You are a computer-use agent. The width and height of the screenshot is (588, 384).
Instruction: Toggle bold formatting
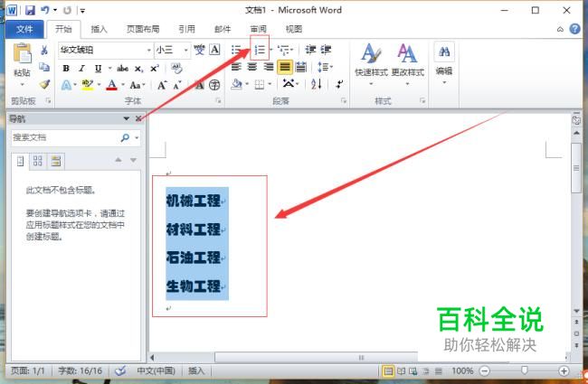(x=66, y=68)
